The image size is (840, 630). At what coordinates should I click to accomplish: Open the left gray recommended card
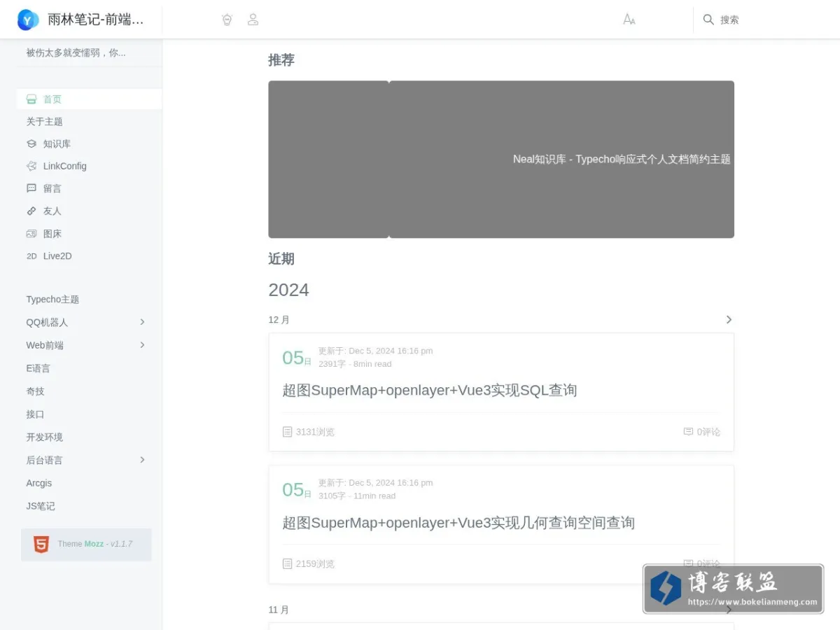coord(328,160)
